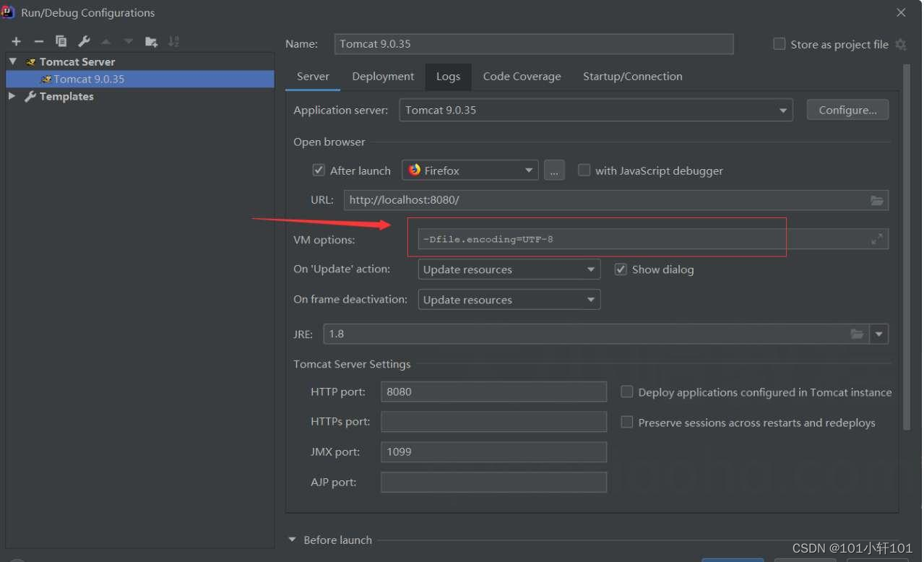Click the AJP port field
The width and height of the screenshot is (924, 562).
click(493, 483)
